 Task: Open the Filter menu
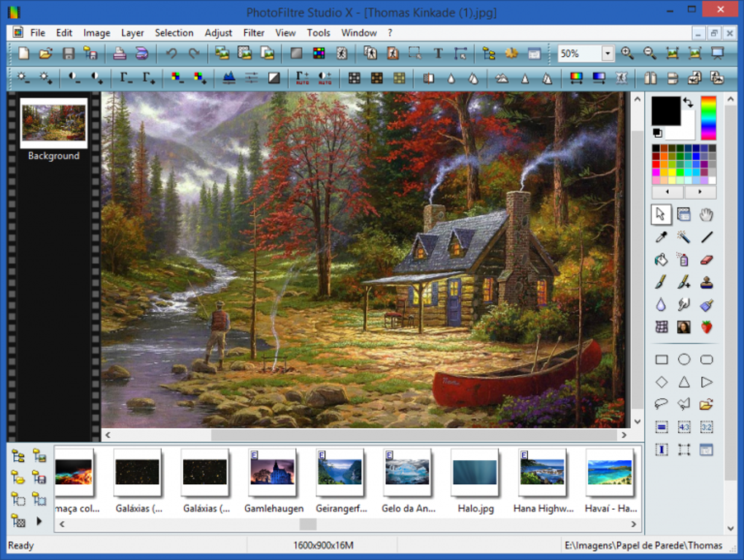point(253,33)
